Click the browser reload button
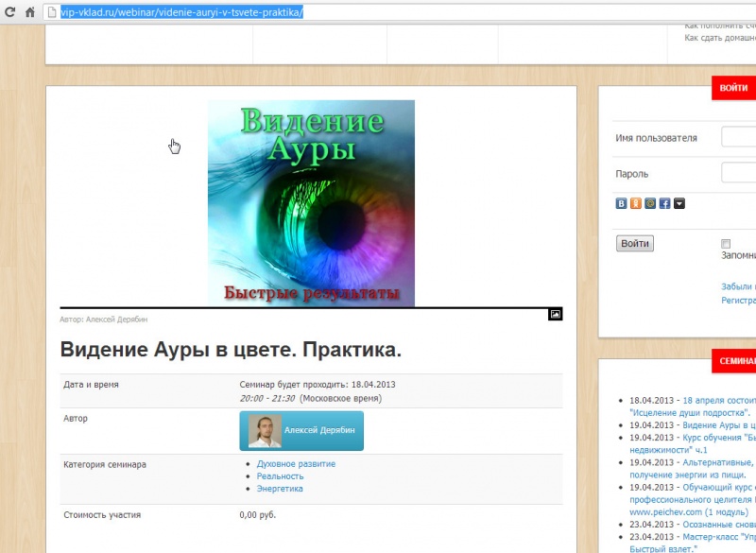The width and height of the screenshot is (756, 553). click(9, 13)
